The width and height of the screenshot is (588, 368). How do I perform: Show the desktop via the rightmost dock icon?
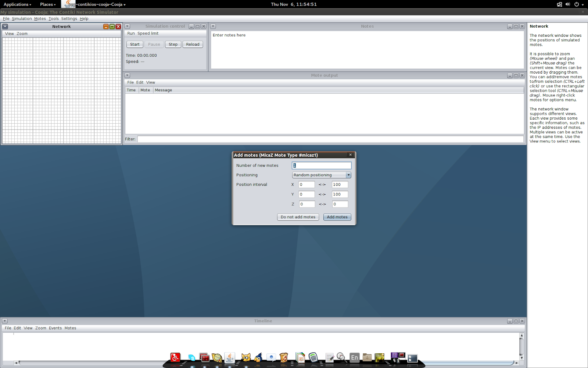tap(412, 358)
